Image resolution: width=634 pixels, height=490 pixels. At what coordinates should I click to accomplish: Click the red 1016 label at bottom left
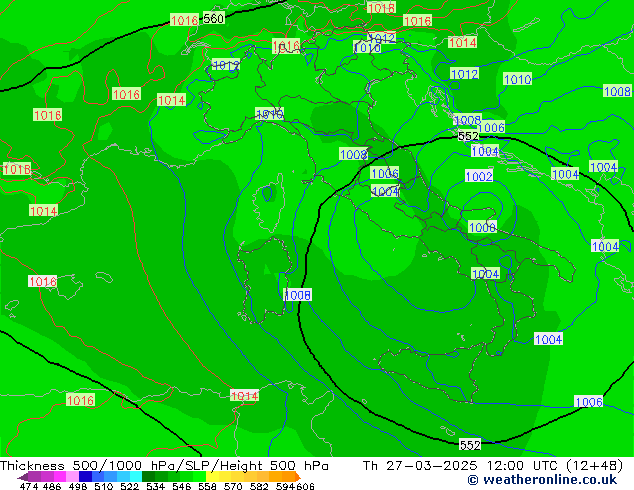click(81, 401)
